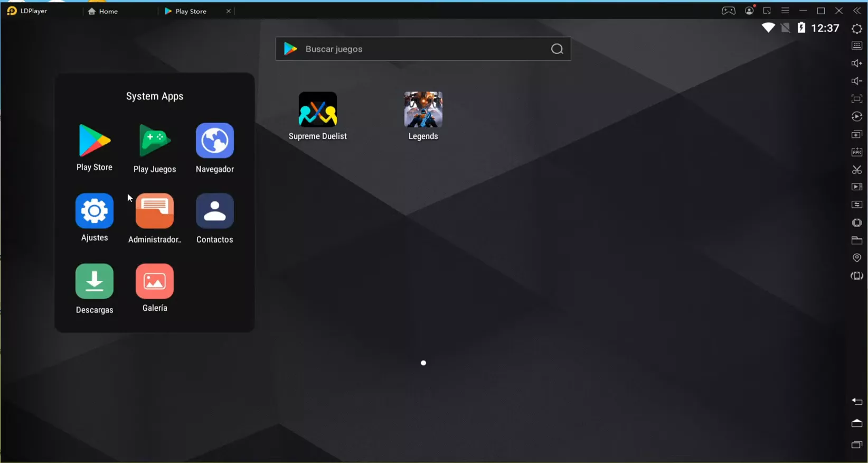Open the LDPlayer hamburger menu
Screen dimensions: 868x463
point(785,11)
